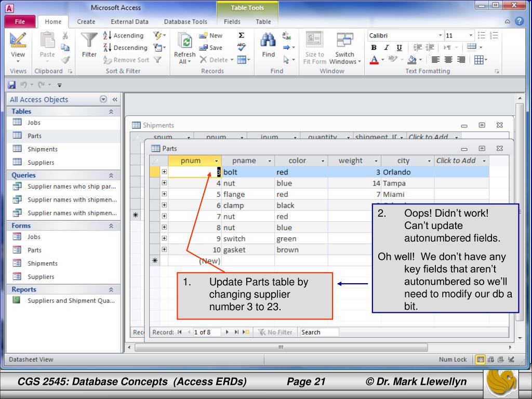
Task: Cut the selection with the scissors icon
Action: pyautogui.click(x=65, y=36)
